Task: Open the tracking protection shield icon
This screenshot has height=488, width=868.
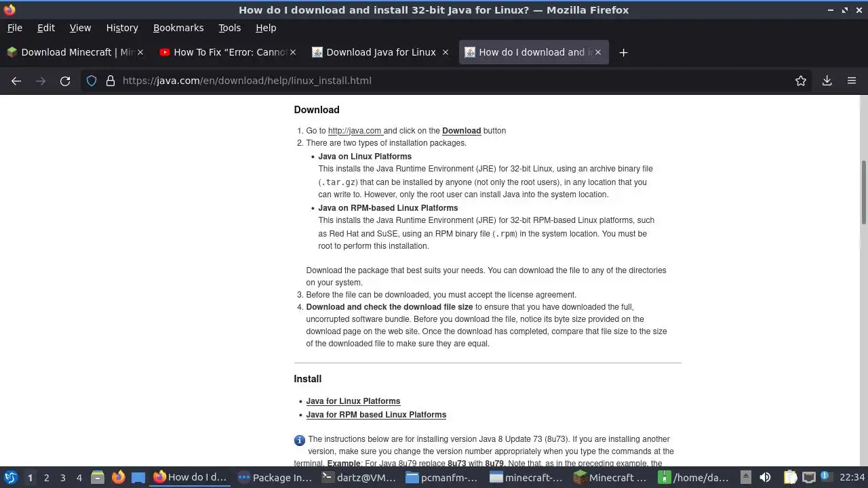Action: pyautogui.click(x=92, y=81)
